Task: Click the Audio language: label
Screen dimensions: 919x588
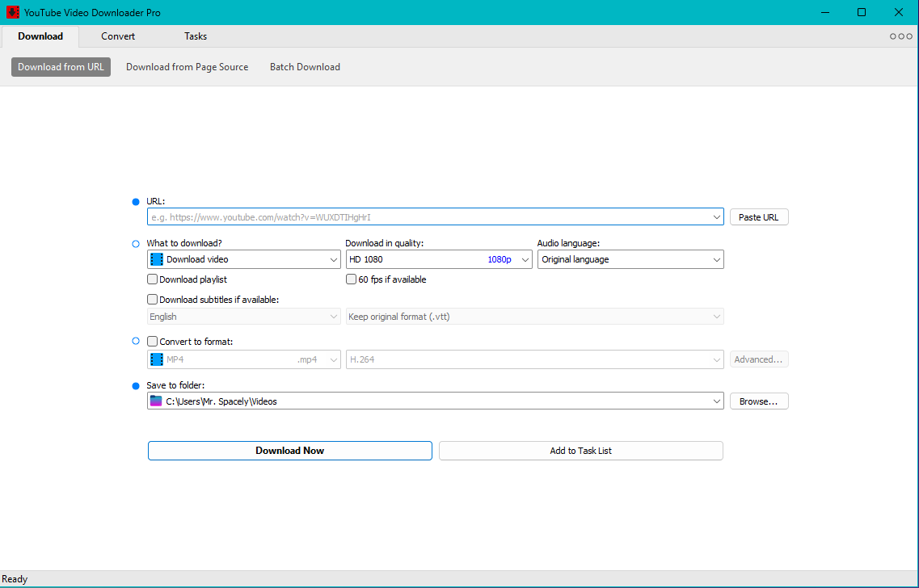Action: tap(568, 243)
